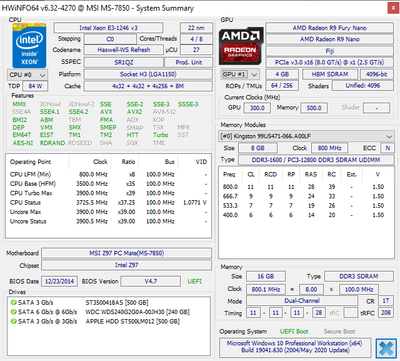Click the AMD Radeon R9 Fury Nano field

pyautogui.click(x=329, y=28)
